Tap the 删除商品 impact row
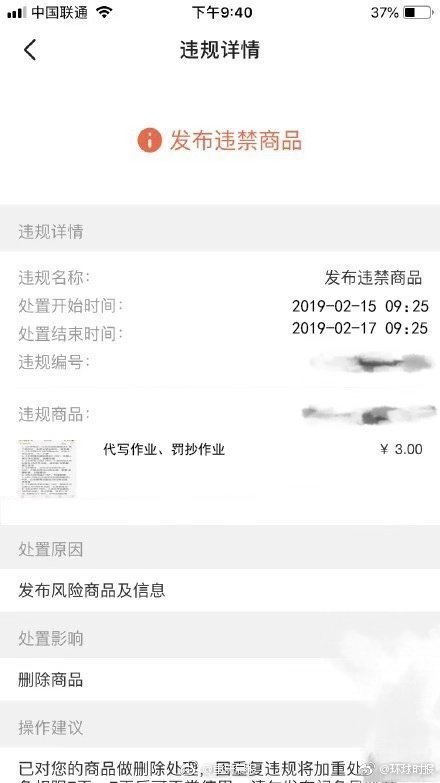Image resolution: width=440 pixels, height=783 pixels. pyautogui.click(x=220, y=680)
